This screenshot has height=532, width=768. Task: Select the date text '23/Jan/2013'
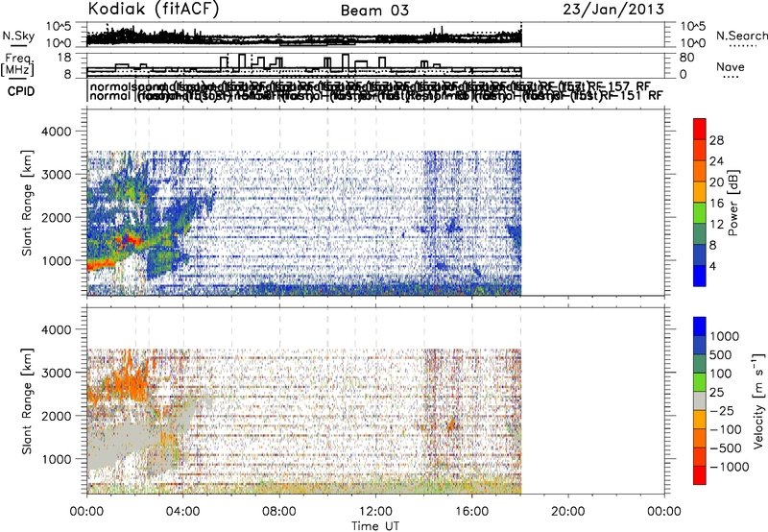point(613,10)
